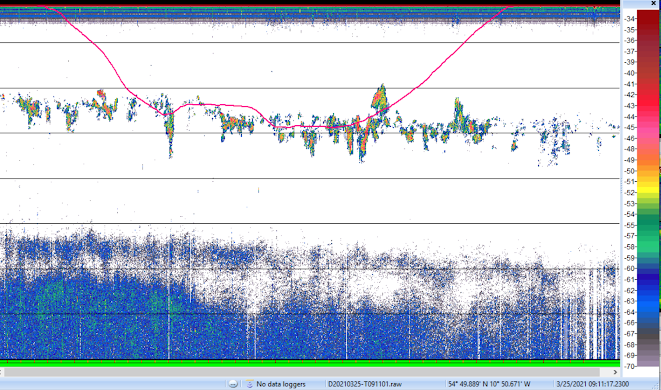Click the data loggers icon
The width and height of the screenshot is (661, 390).
click(250, 384)
